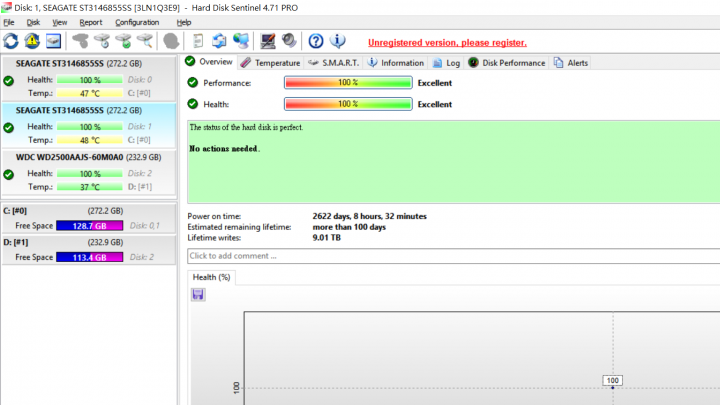Open the File menu

point(9,22)
